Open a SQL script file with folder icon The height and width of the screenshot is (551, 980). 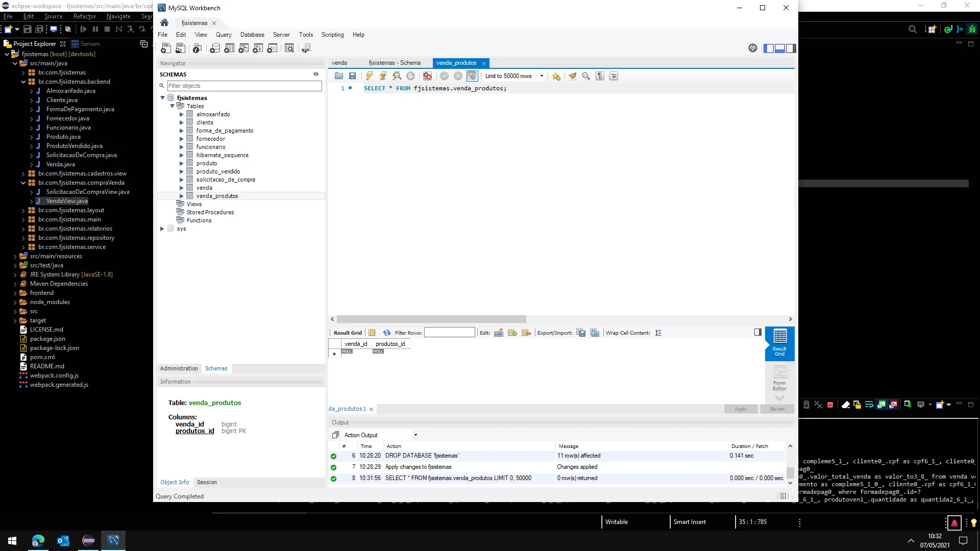(x=339, y=76)
